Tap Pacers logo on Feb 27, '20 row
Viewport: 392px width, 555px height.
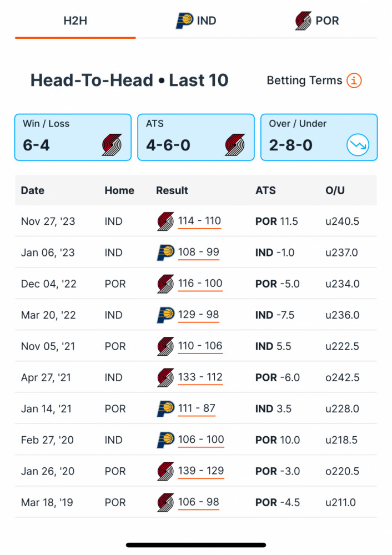pyautogui.click(x=165, y=440)
